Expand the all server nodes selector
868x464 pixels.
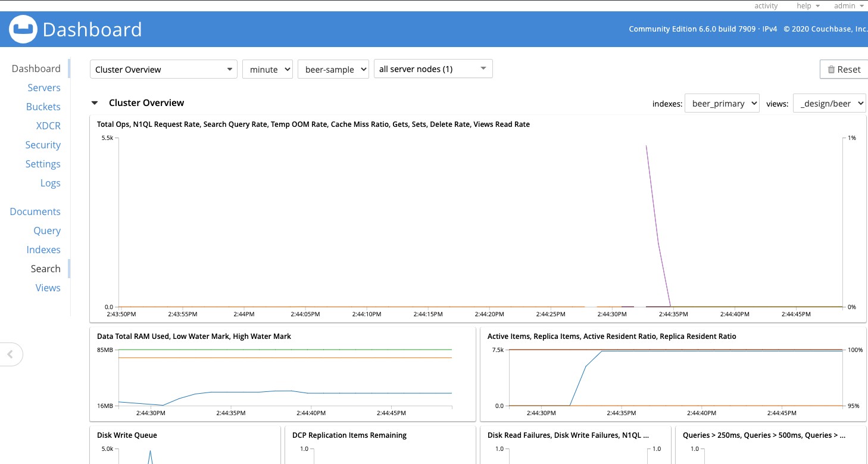(x=433, y=68)
